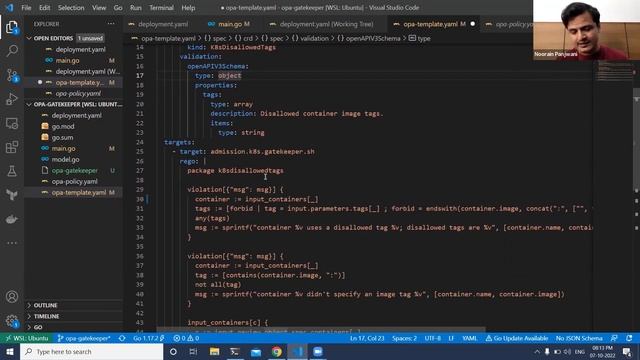
Task: Open opa-policy.yaml in project file tree
Action: 74,182
